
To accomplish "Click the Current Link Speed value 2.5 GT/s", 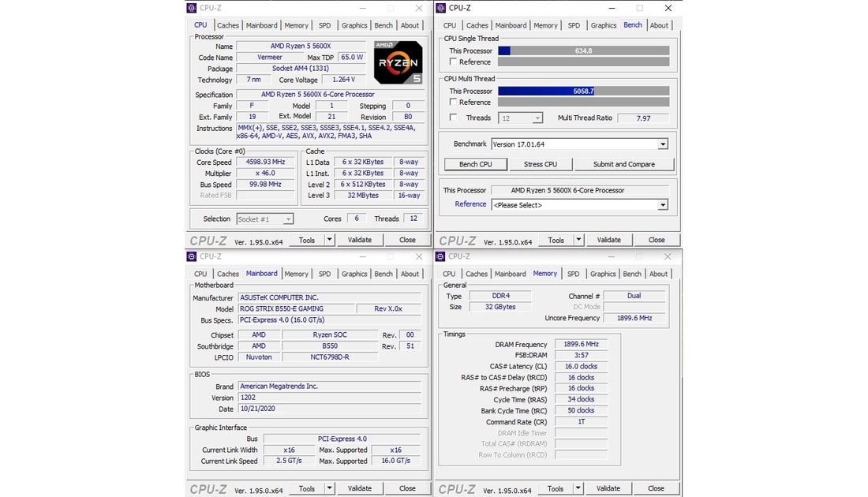I will coord(289,461).
